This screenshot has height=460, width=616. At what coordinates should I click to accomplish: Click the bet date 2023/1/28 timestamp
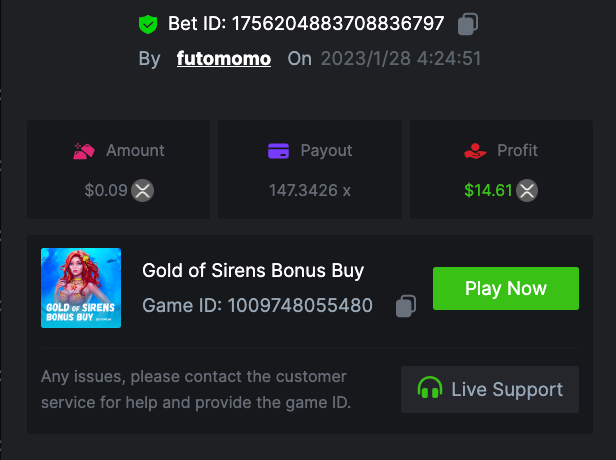click(x=400, y=58)
